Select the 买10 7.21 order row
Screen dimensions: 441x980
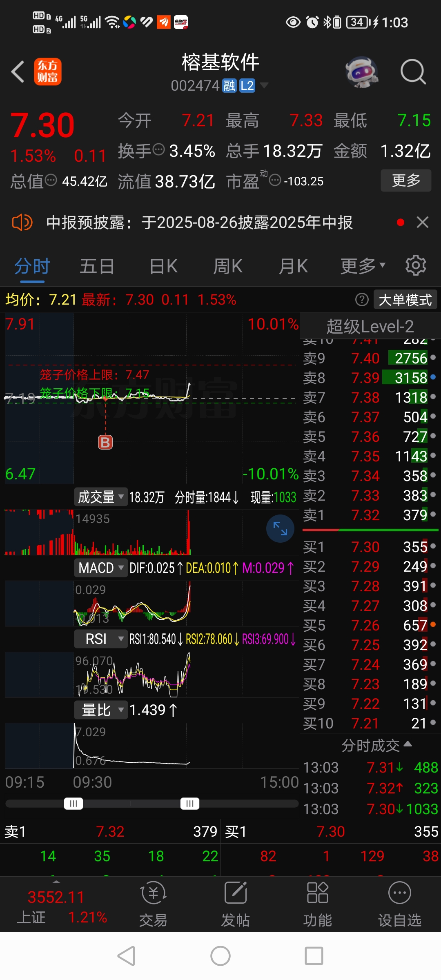coord(370,723)
